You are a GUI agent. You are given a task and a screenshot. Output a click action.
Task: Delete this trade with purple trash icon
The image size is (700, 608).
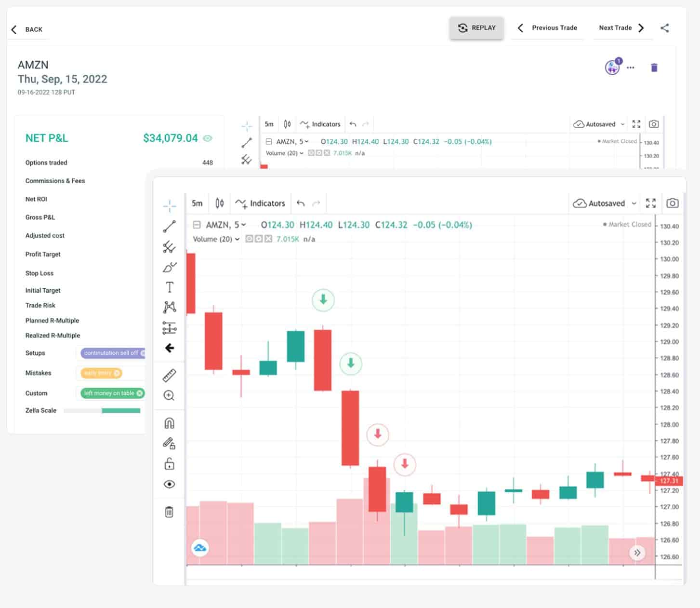click(x=654, y=68)
